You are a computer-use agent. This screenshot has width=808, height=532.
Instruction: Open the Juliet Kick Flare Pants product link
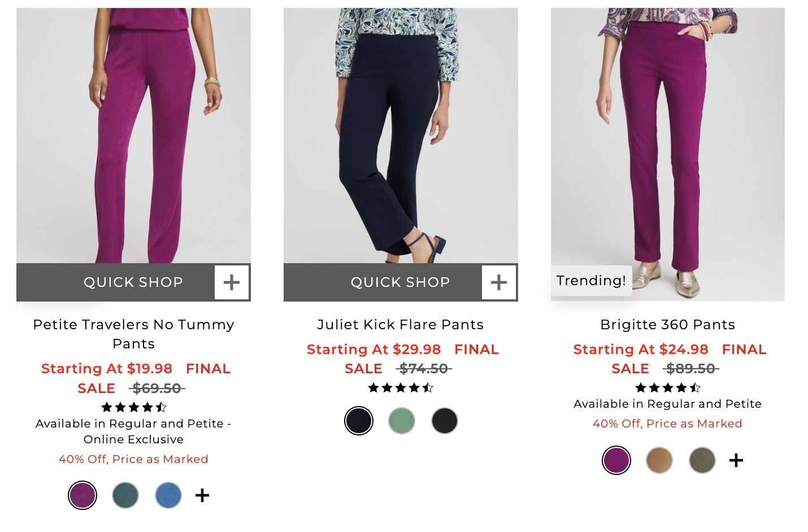400,325
